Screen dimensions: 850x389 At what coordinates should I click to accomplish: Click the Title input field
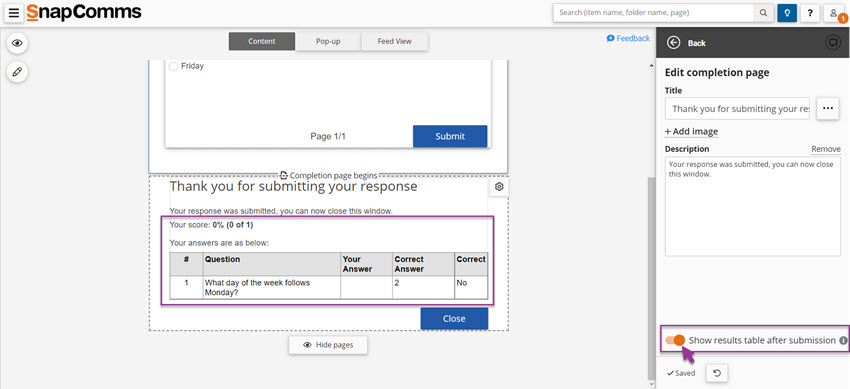[737, 108]
